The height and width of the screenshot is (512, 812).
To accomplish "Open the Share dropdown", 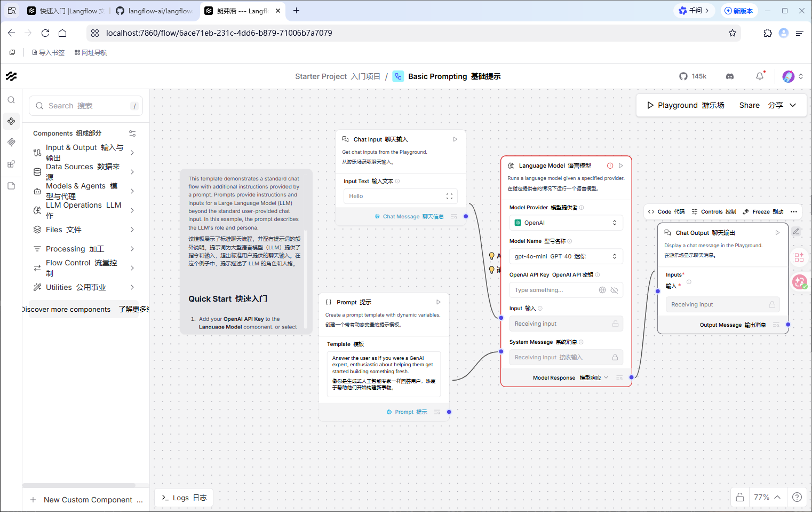I will [x=768, y=105].
